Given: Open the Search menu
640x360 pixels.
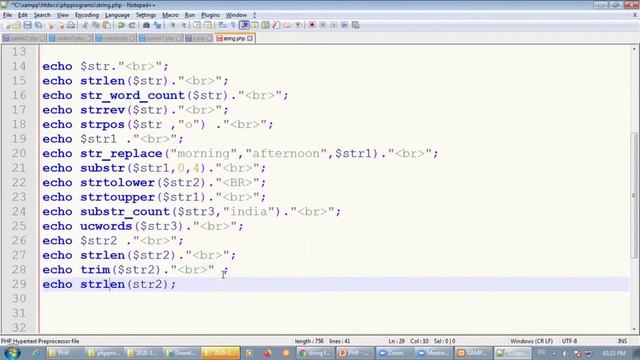Looking at the screenshot, I should click(42, 15).
